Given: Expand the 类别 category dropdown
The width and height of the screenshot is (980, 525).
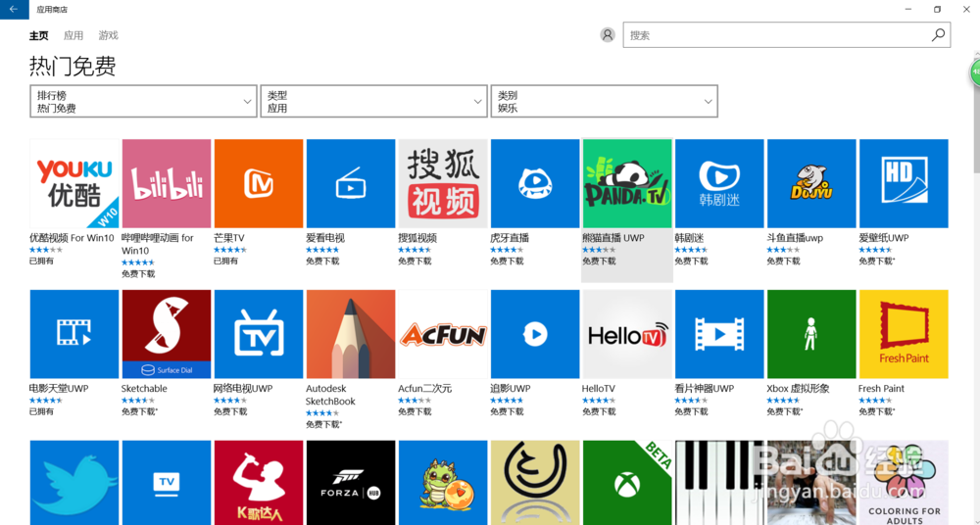Looking at the screenshot, I should [x=604, y=101].
